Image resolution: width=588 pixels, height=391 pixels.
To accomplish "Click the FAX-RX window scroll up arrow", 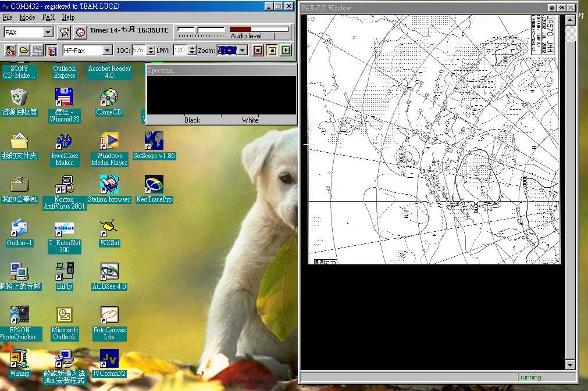I will [x=570, y=20].
